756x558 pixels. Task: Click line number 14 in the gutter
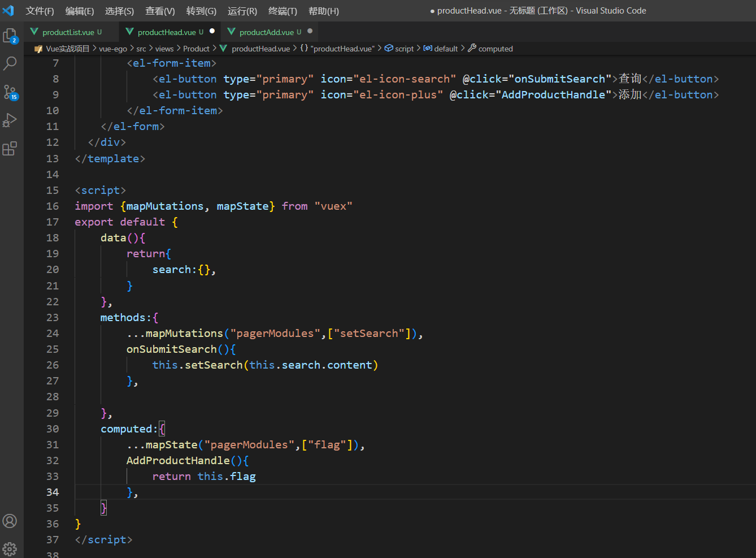(53, 174)
